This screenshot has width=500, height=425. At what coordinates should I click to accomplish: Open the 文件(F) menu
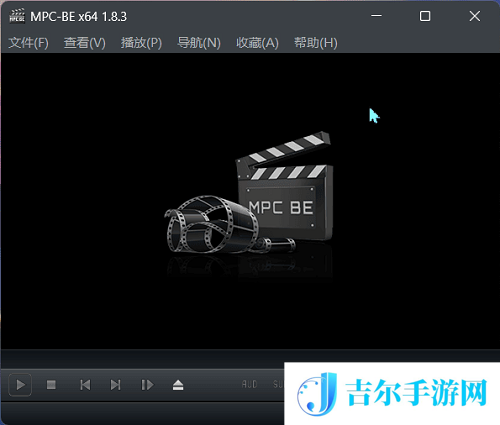(28, 43)
